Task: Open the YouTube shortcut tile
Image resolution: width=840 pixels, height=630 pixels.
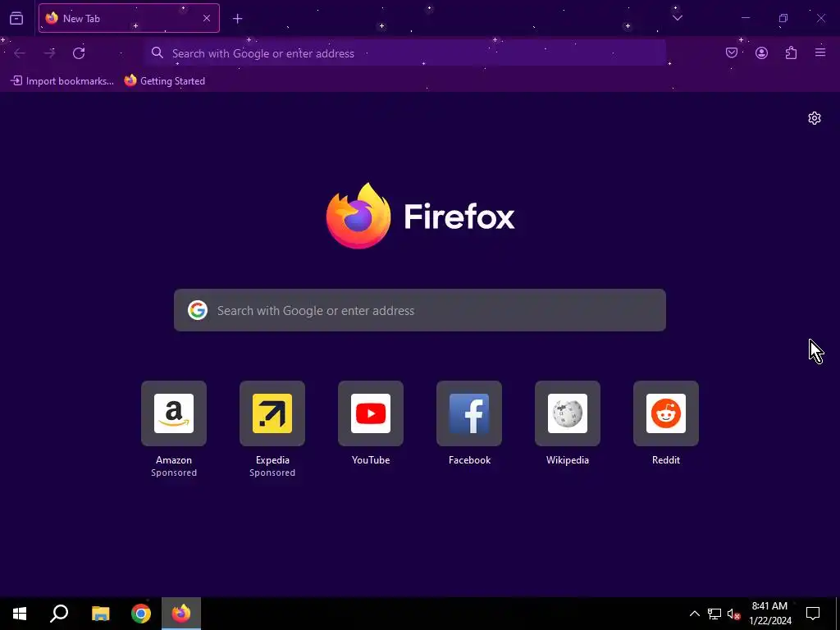Action: [x=371, y=413]
